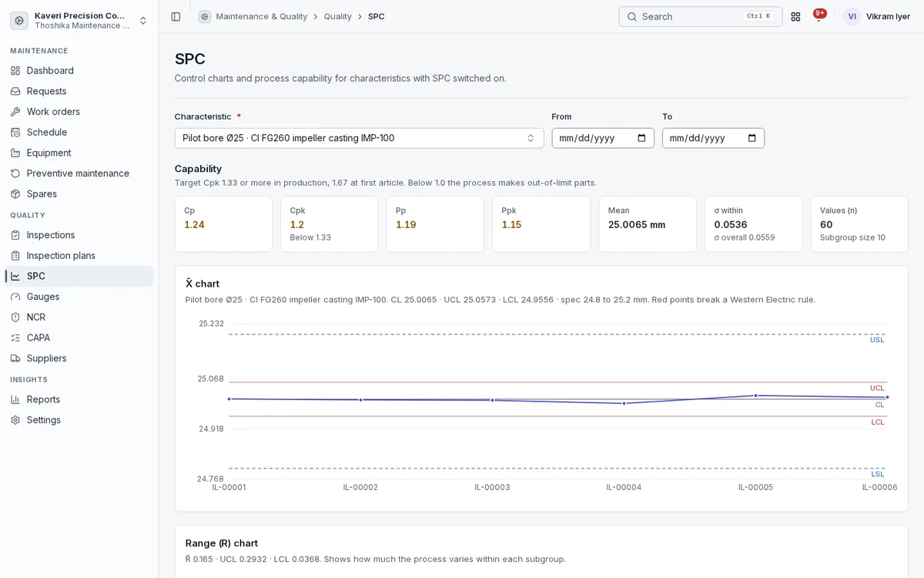Open the Kaveri Precision workspace switcher
The image size is (924, 578).
[79, 20]
